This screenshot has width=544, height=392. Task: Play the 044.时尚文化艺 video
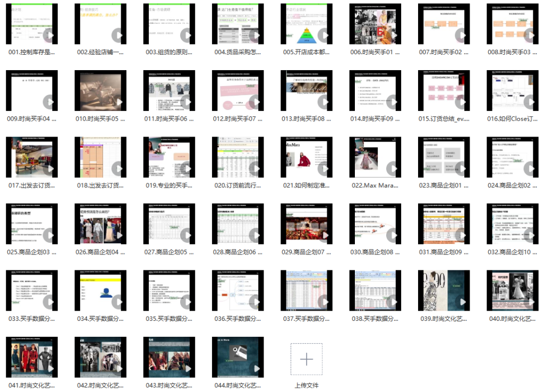(256, 369)
